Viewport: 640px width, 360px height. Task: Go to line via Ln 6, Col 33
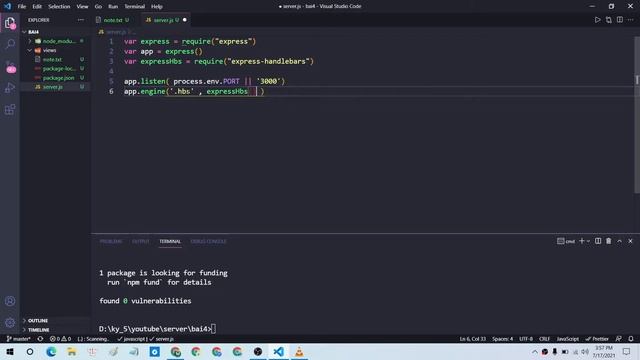tap(473, 339)
